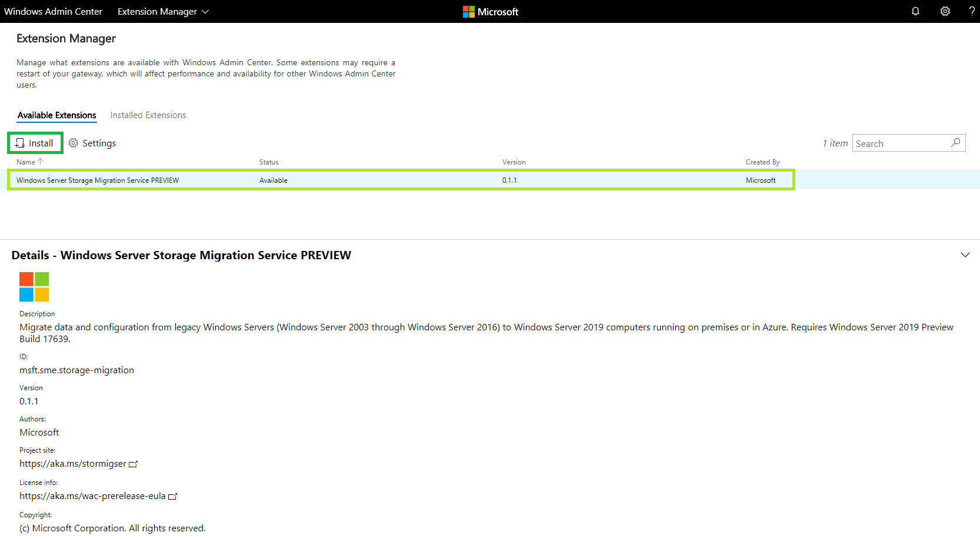Click the search magnifier icon

(x=956, y=143)
